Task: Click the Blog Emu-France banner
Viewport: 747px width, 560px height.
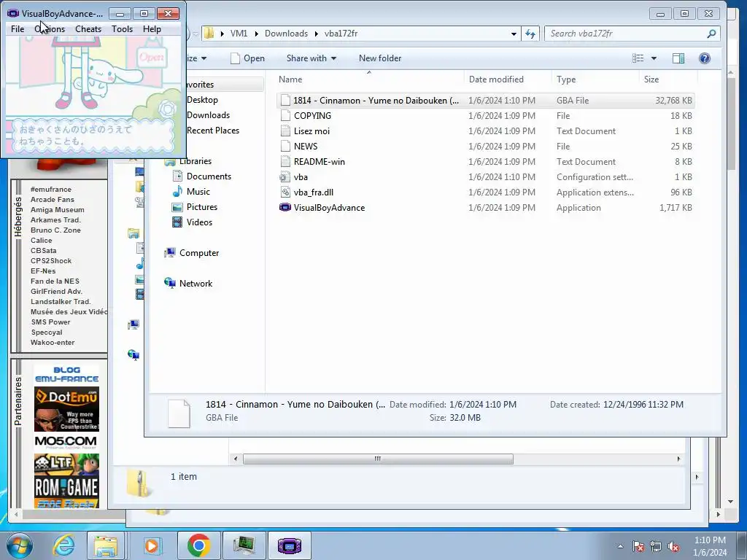Action: click(66, 375)
